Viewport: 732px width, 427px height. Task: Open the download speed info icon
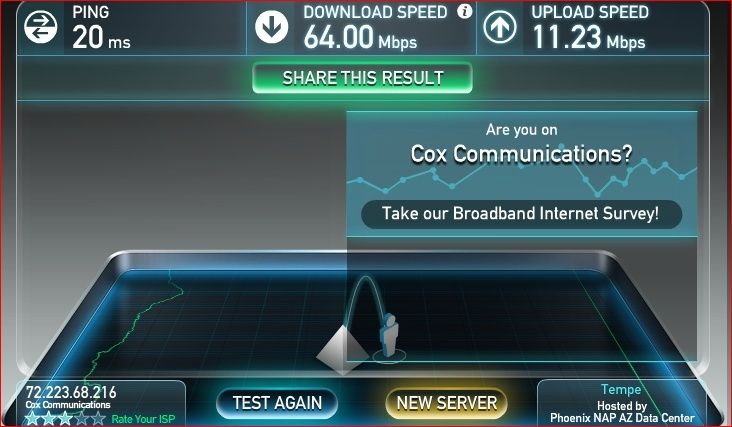pyautogui.click(x=465, y=11)
